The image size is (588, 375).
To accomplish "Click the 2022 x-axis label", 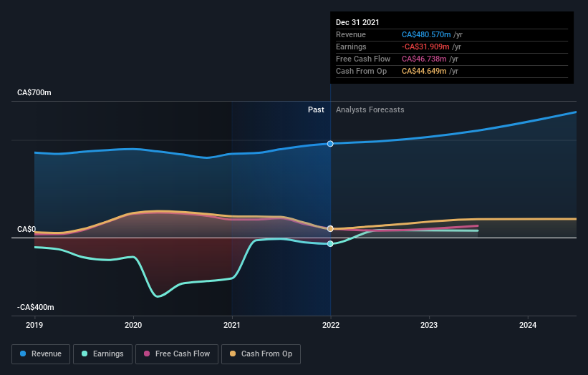I will (x=331, y=325).
